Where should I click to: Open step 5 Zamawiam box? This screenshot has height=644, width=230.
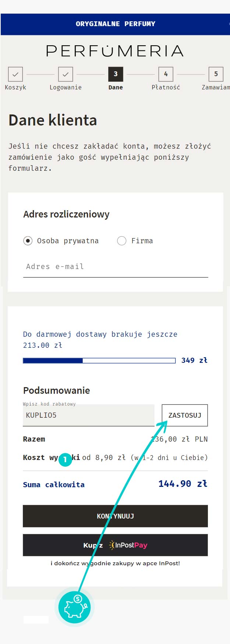coord(216,74)
